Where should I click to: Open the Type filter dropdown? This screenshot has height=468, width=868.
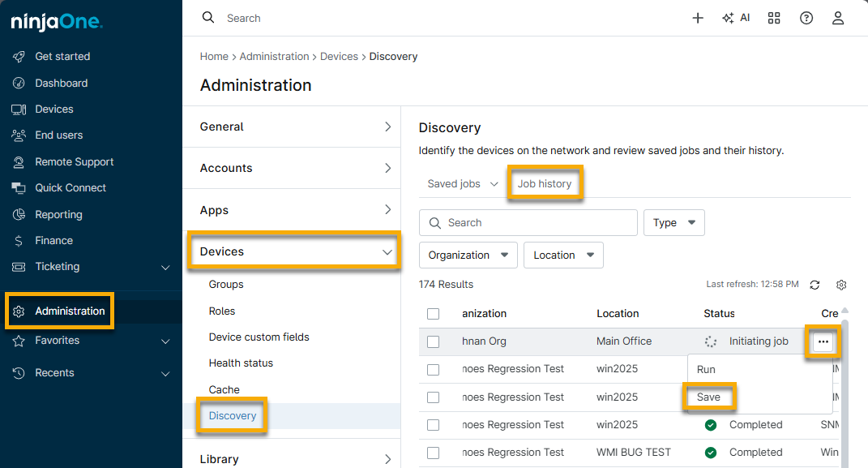pyautogui.click(x=673, y=222)
